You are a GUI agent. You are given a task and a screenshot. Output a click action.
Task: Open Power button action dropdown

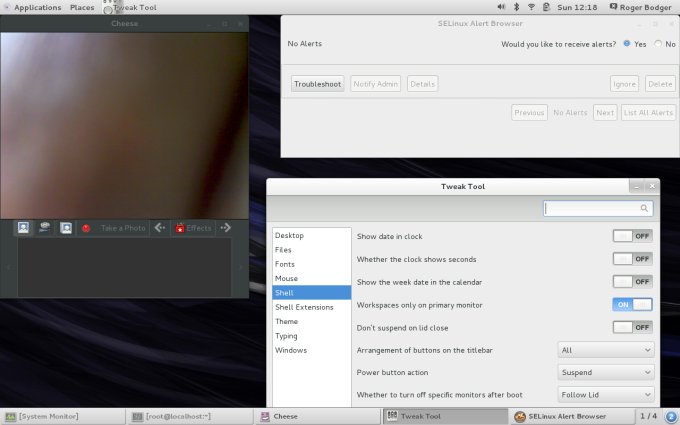coord(605,372)
